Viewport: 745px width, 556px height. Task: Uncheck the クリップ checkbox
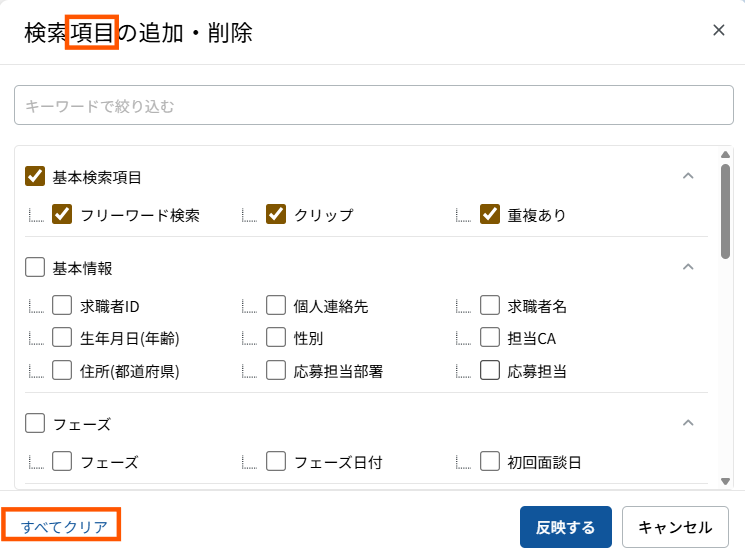click(x=276, y=214)
